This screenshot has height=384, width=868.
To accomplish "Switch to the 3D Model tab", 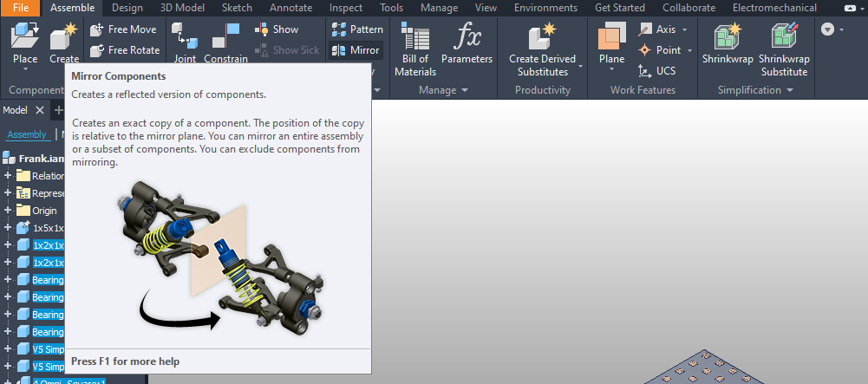I will (183, 8).
